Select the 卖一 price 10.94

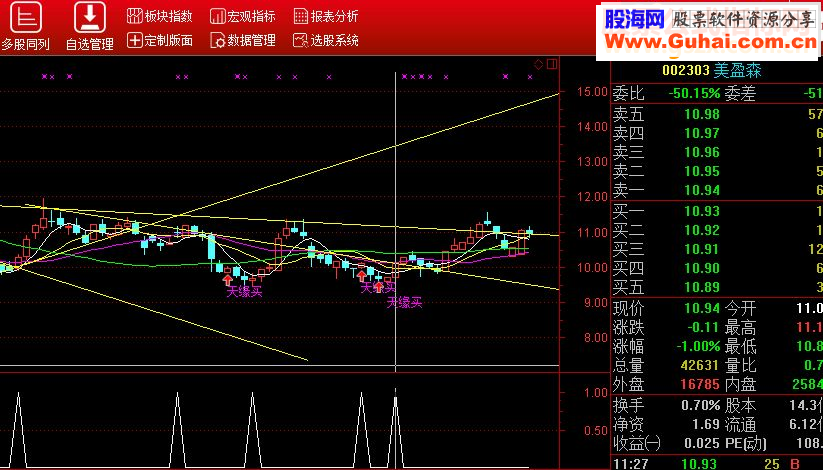tap(702, 190)
